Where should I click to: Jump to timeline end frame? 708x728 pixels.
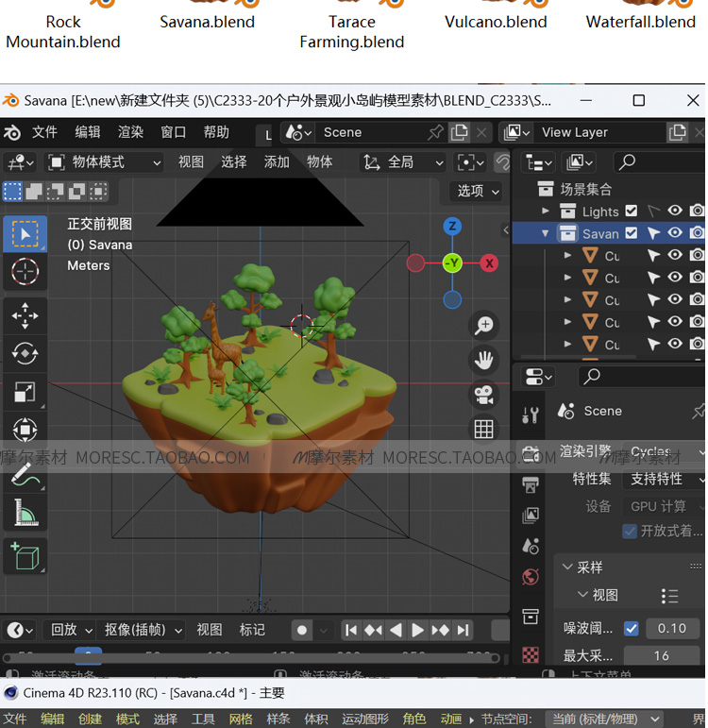[x=463, y=631]
